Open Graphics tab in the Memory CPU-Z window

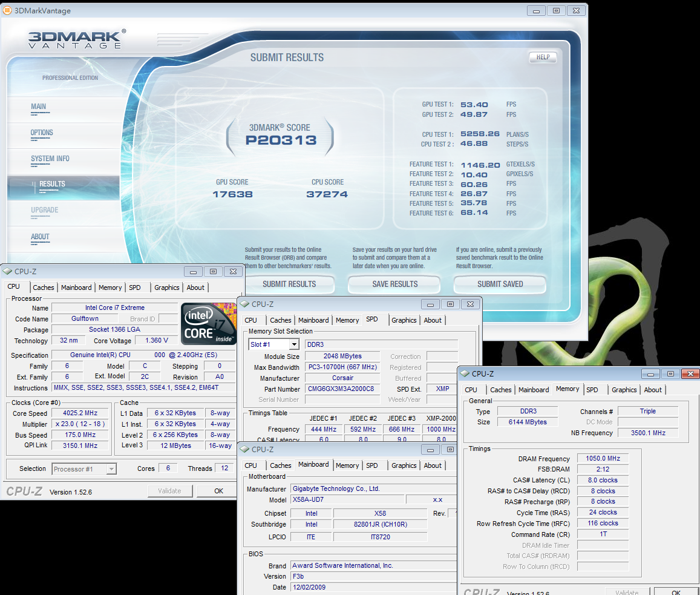[624, 390]
